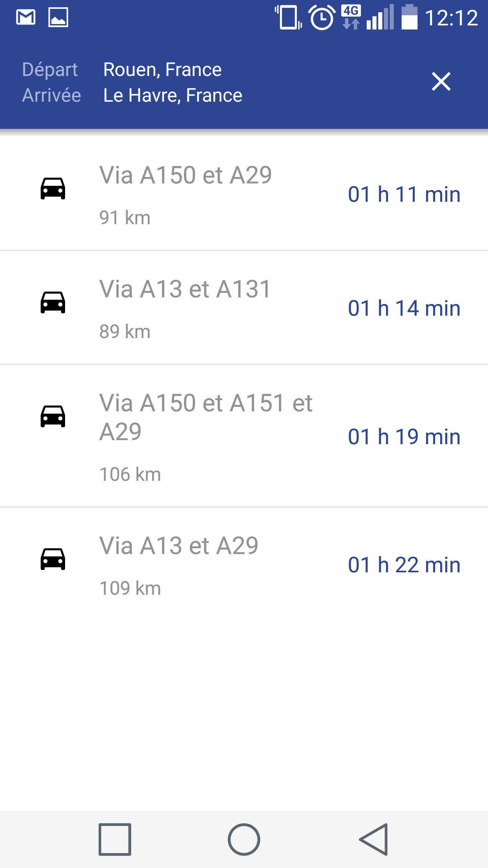488x868 pixels.
Task: Tap the 01 h 22 min duration
Action: tap(404, 565)
